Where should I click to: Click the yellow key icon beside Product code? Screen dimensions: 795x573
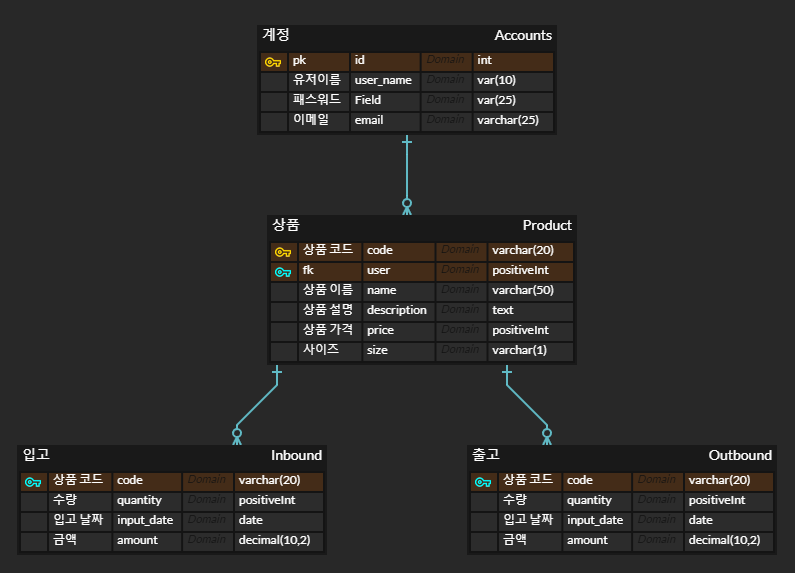click(283, 252)
